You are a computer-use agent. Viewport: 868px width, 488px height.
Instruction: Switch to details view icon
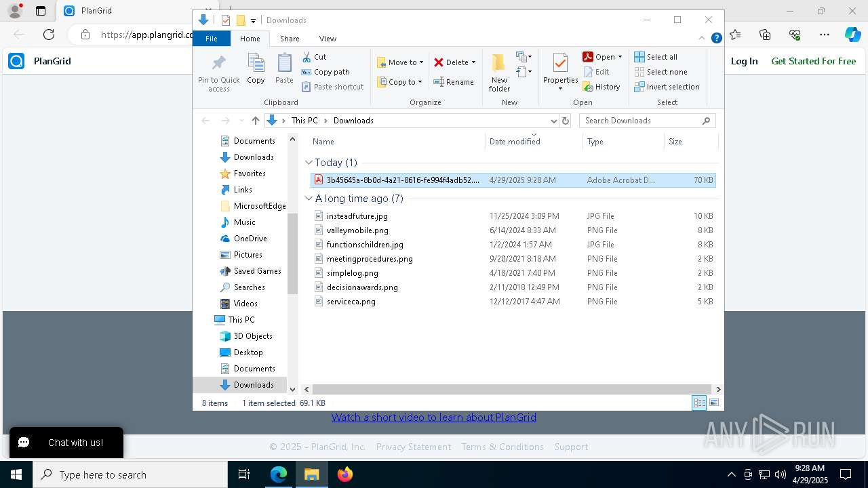[x=699, y=403]
